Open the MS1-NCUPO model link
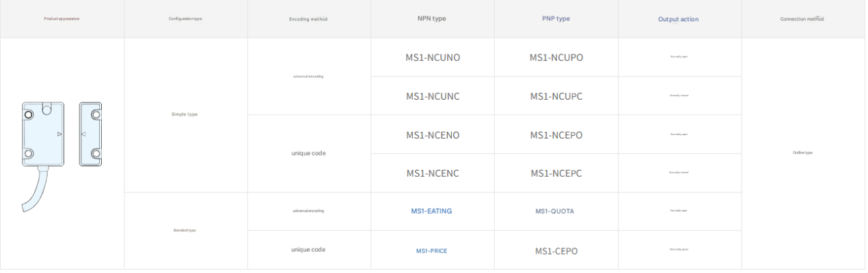Image resolution: width=868 pixels, height=273 pixels. 556,57
